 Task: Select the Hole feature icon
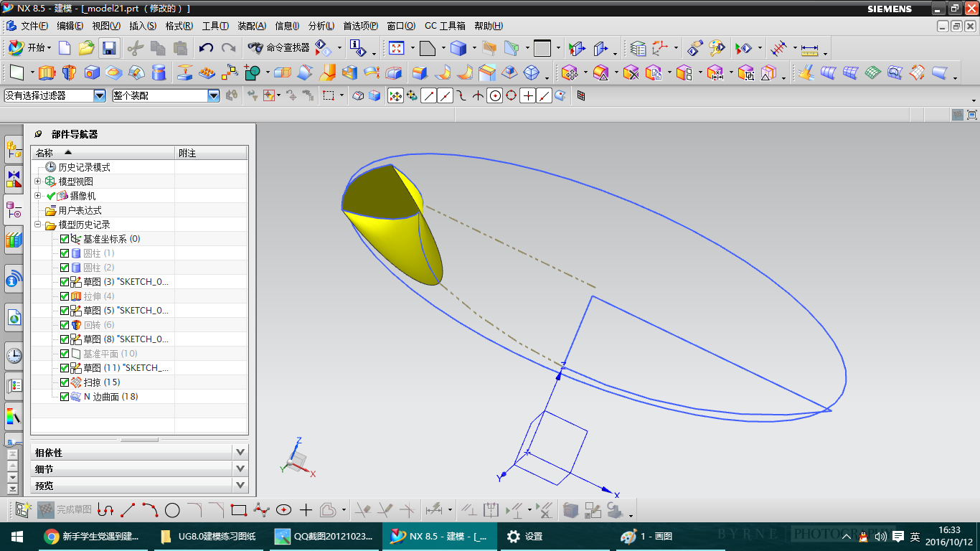pyautogui.click(x=92, y=72)
